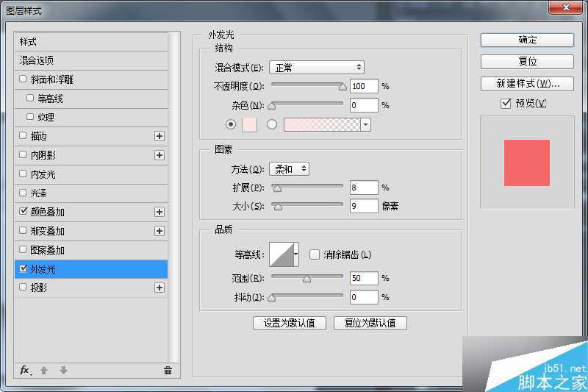This screenshot has width=588, height=392.
Task: Click the trash delete effect icon
Action: click(168, 370)
